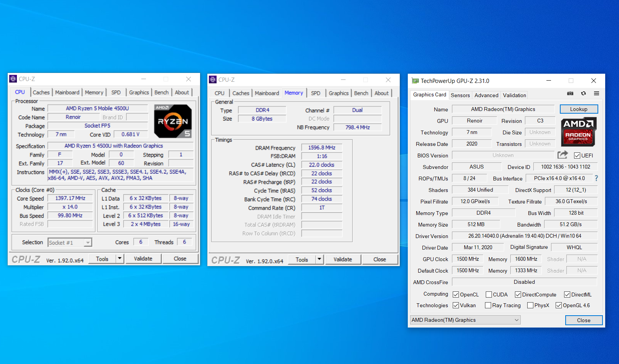Viewport: 619px width, 364px height.
Task: Open About tab in Memory window
Action: 382,93
